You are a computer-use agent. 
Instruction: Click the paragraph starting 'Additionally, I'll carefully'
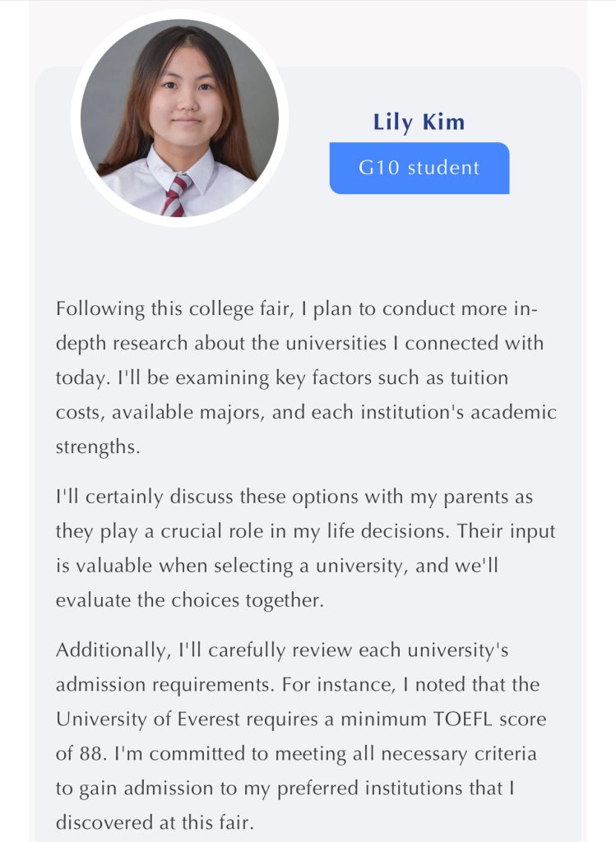point(301,736)
